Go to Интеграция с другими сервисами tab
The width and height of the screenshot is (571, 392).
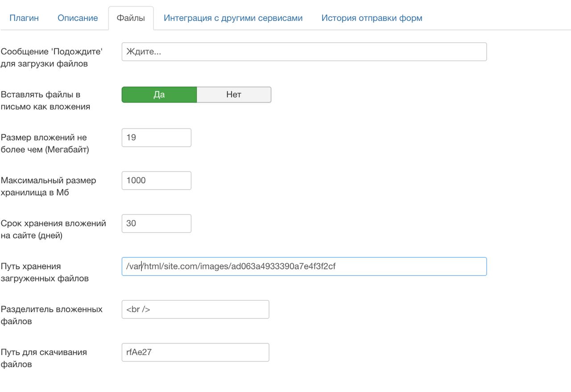(x=233, y=18)
